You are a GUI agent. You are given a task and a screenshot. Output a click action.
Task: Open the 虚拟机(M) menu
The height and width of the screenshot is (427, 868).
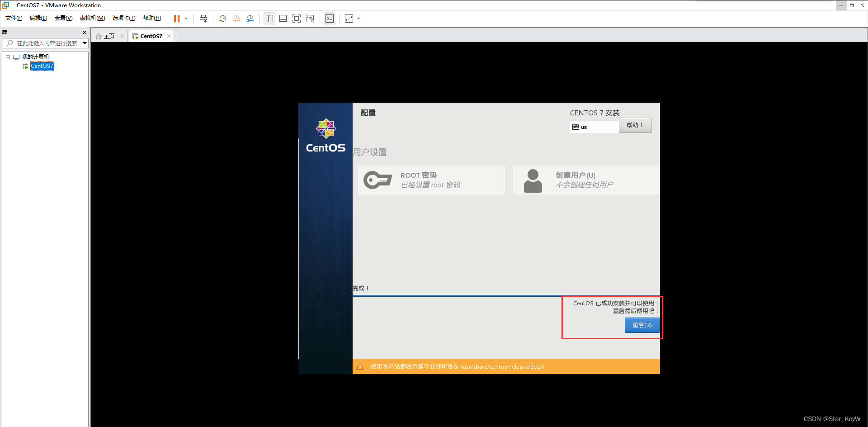pos(92,18)
